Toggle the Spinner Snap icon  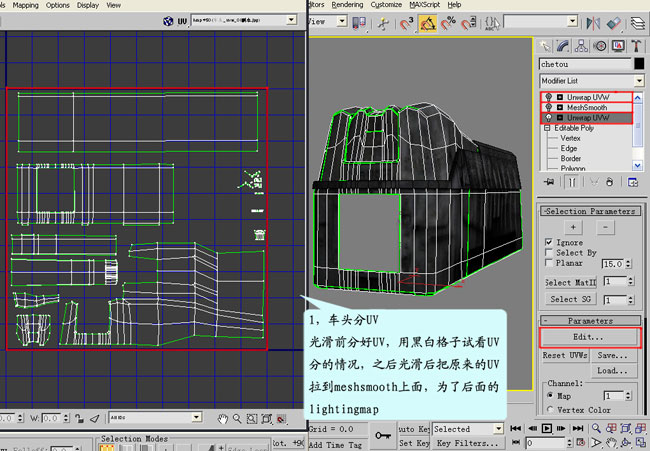pyautogui.click(x=468, y=23)
